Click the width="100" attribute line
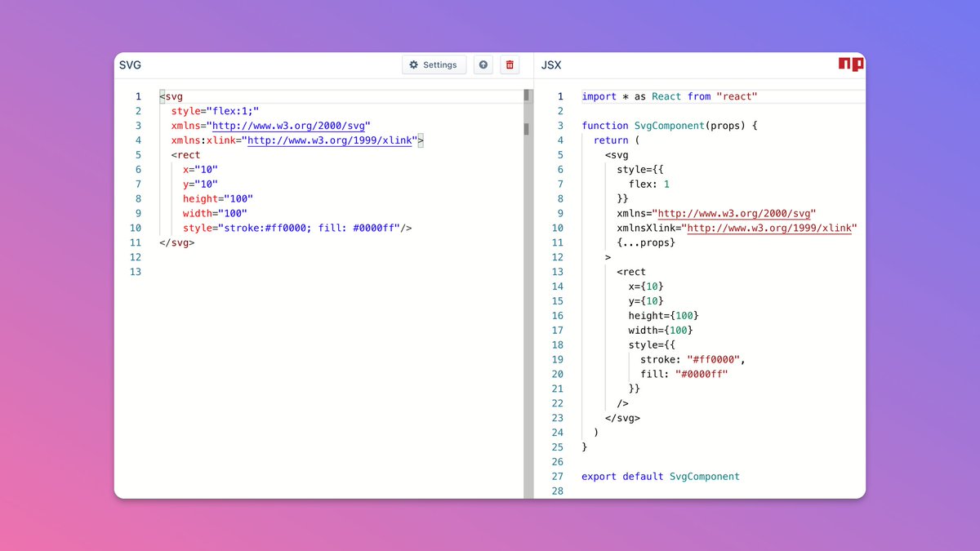 coord(215,214)
